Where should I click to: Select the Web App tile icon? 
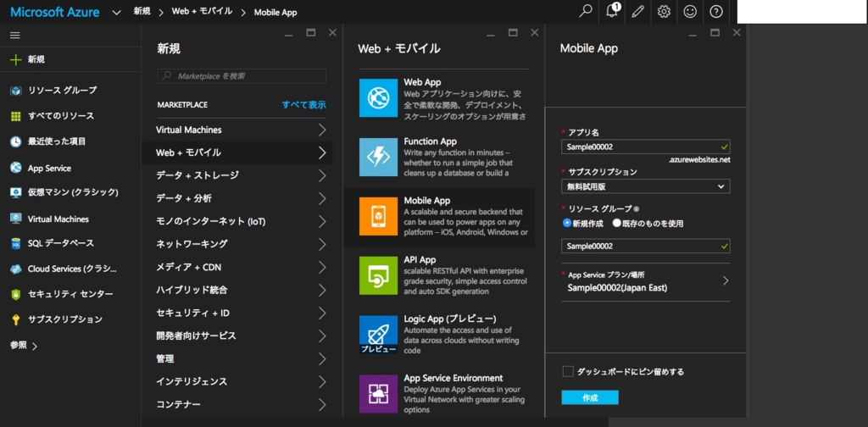pos(378,98)
